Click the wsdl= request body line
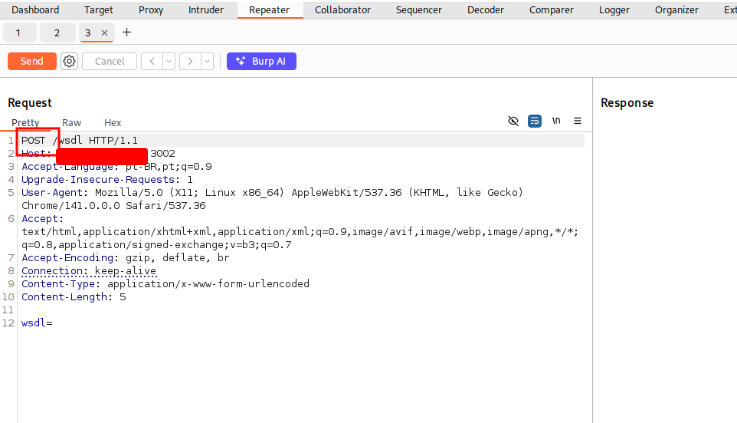 point(36,323)
